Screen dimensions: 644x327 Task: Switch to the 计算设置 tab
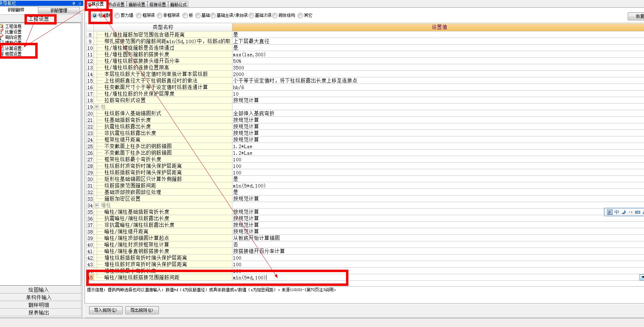[96, 4]
